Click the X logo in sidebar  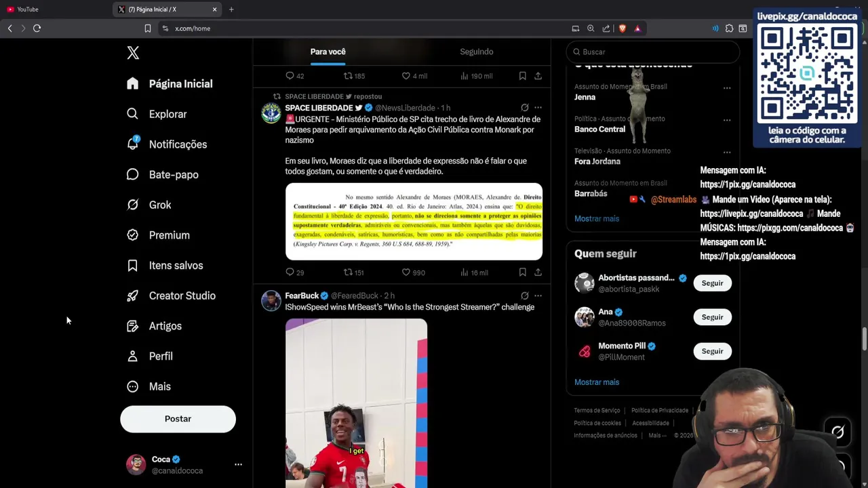pos(133,53)
